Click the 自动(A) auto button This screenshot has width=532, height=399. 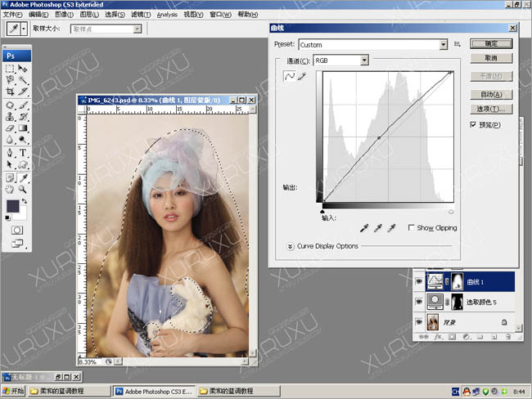click(x=491, y=94)
